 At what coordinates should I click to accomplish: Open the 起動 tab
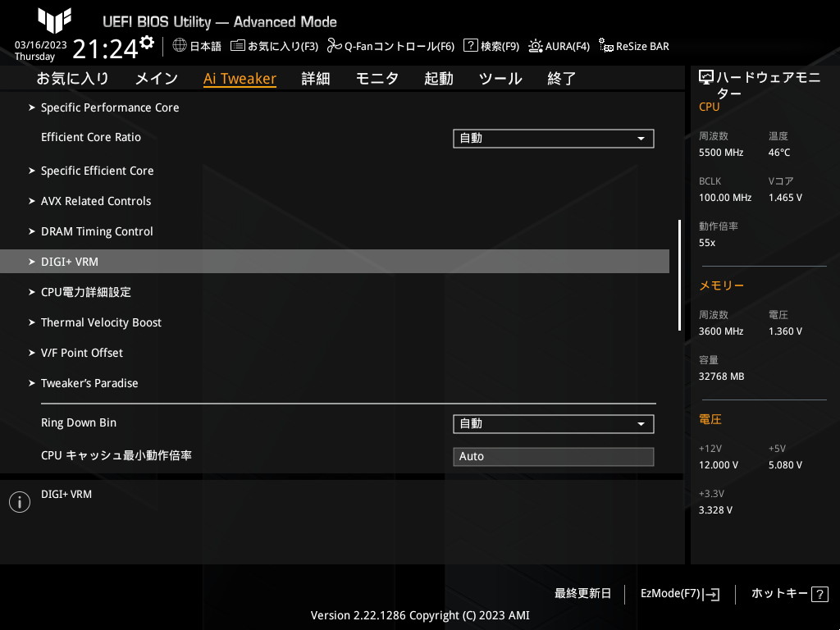click(438, 79)
